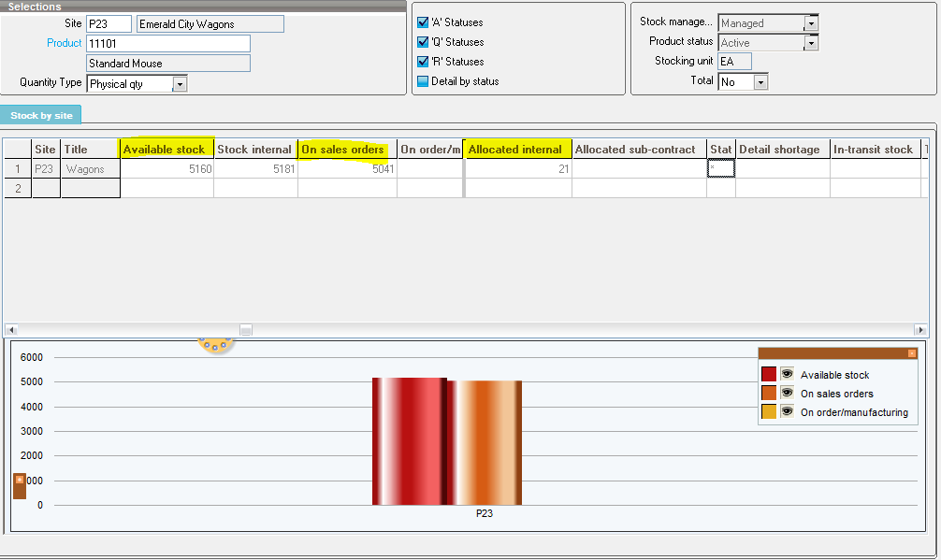Click the Product field label link
This screenshot has height=560, width=941.
coord(64,43)
